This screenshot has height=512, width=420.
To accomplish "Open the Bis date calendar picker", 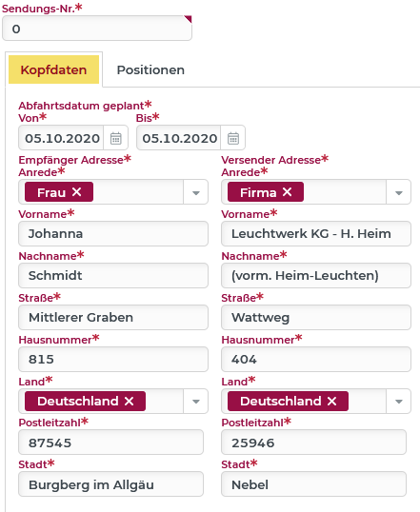I will point(233,138).
